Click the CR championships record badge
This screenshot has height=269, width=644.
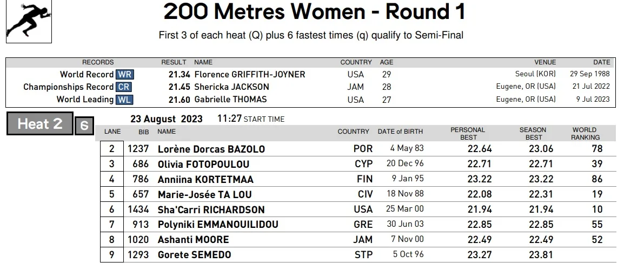(x=124, y=87)
